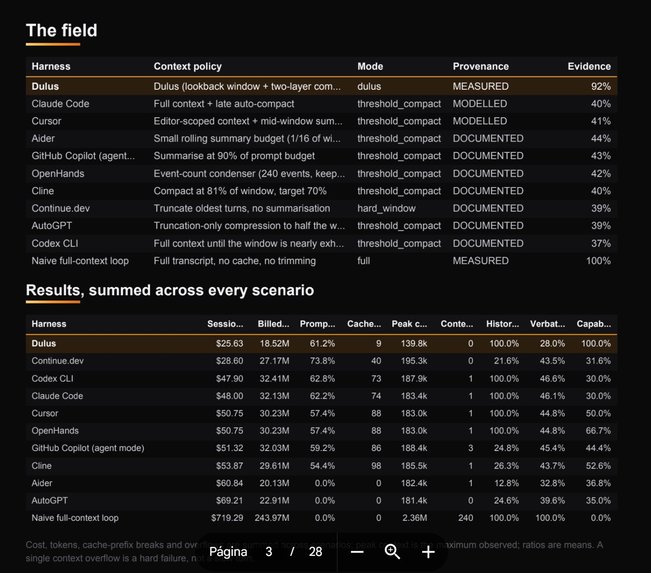Click the 44% evidence value for Aider
651x573 pixels.
(601, 139)
